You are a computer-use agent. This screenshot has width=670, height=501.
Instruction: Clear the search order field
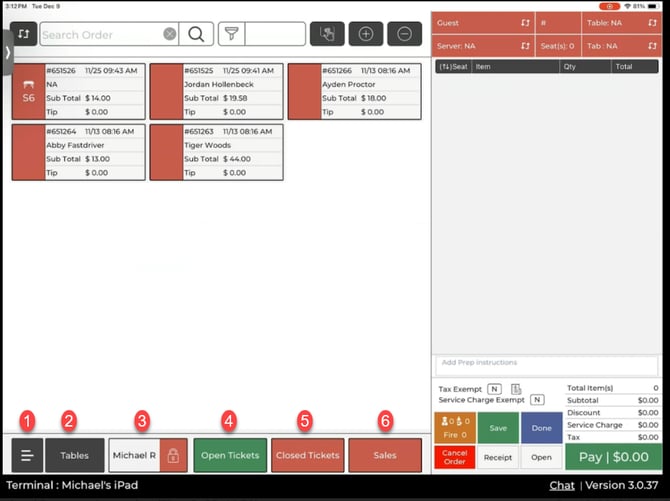click(170, 34)
